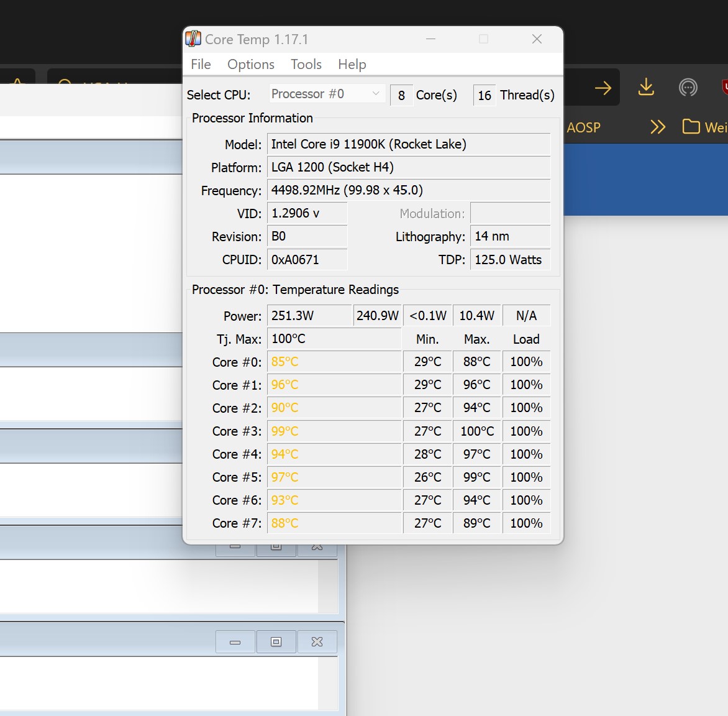
Task: Click the power reading <0.1W
Action: (x=427, y=316)
